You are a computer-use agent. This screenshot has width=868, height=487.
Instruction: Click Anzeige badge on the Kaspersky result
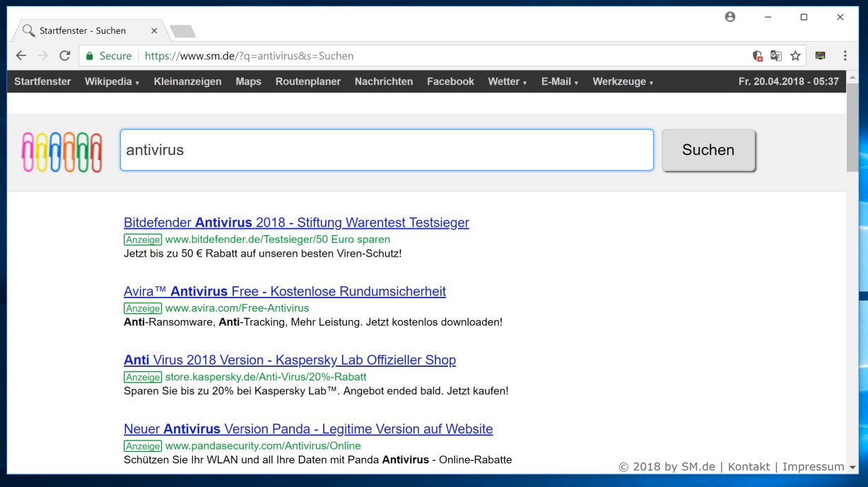143,377
